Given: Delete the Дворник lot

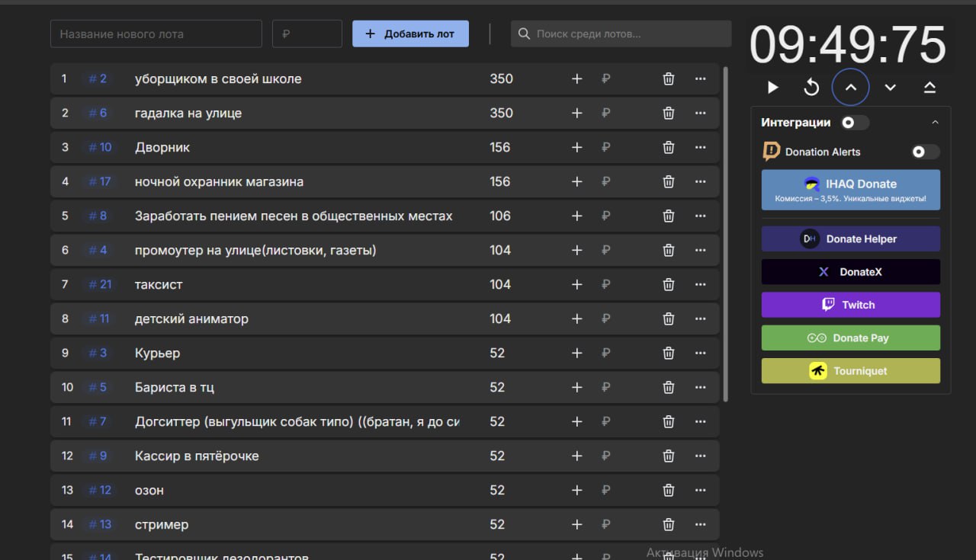Looking at the screenshot, I should point(669,147).
